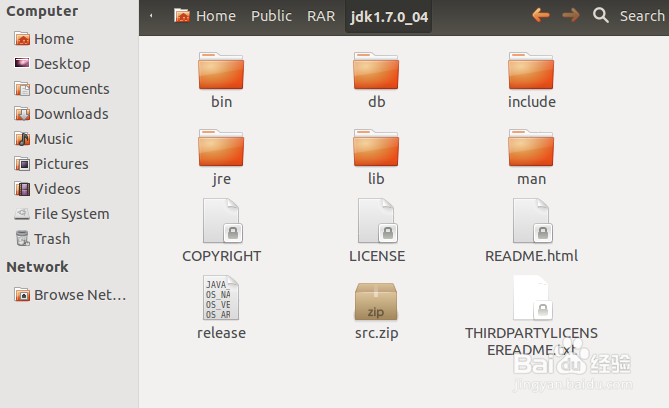
Task: Click the "lib" folder name
Action: [x=376, y=178]
